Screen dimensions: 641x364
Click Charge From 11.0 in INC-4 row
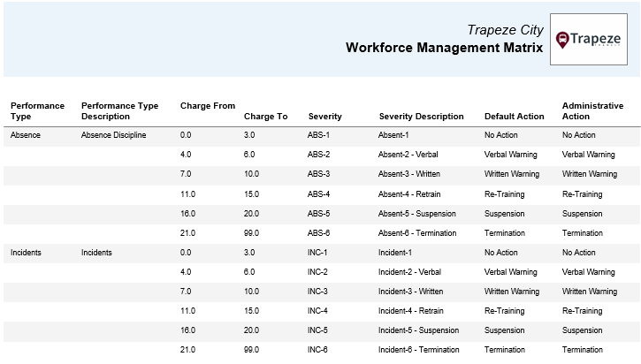(187, 311)
